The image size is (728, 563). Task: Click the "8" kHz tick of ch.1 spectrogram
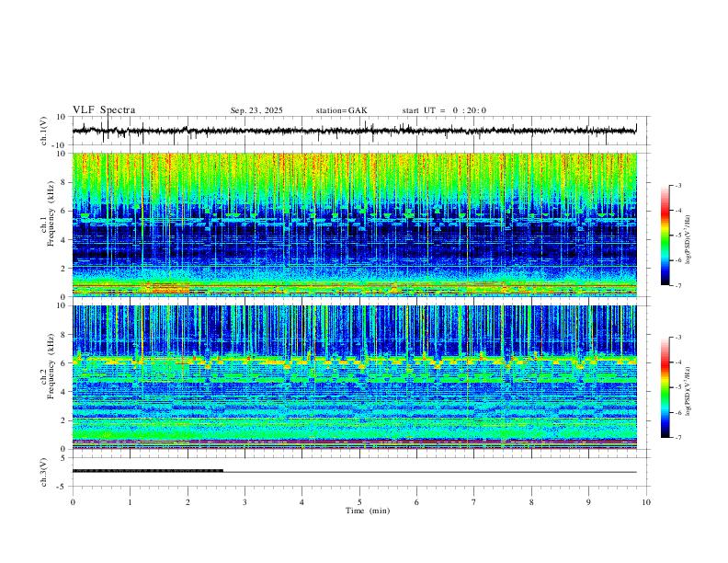pos(64,182)
